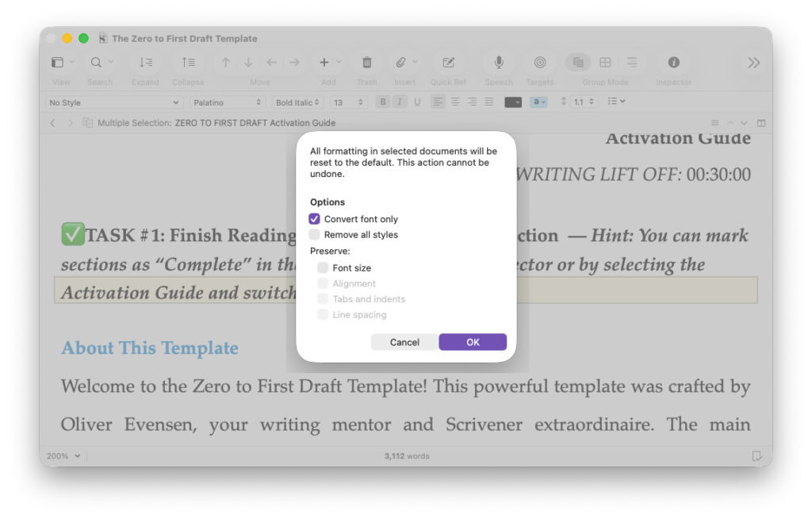Uncheck the Convert font only checkbox
Image resolution: width=812 pixels, height=519 pixels.
315,219
